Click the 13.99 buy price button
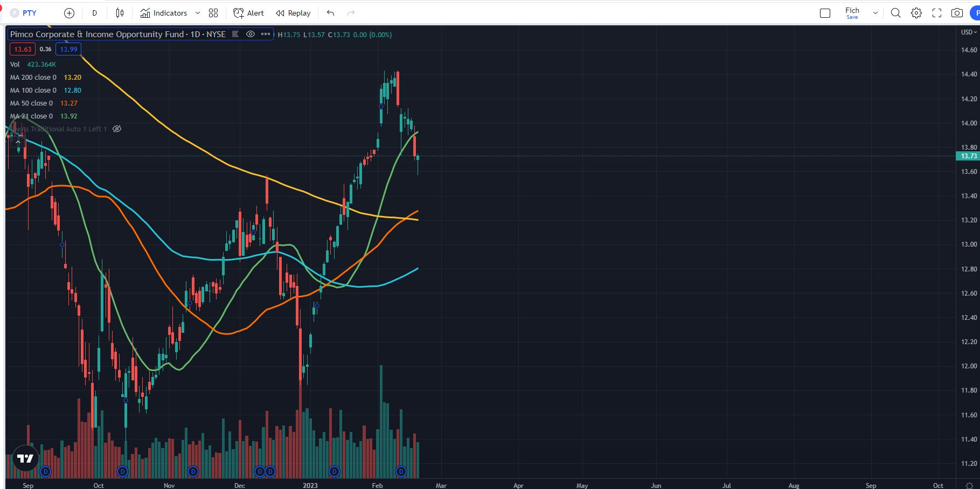 coord(68,49)
